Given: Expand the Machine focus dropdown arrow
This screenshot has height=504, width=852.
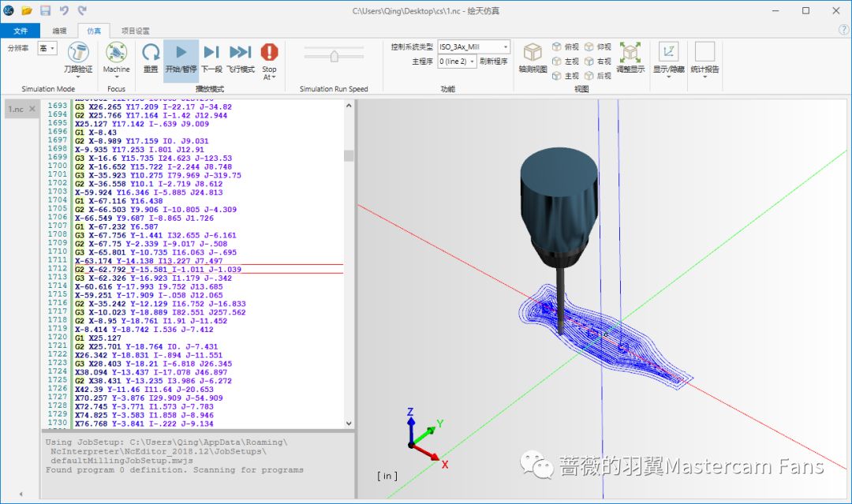Looking at the screenshot, I should (x=116, y=77).
